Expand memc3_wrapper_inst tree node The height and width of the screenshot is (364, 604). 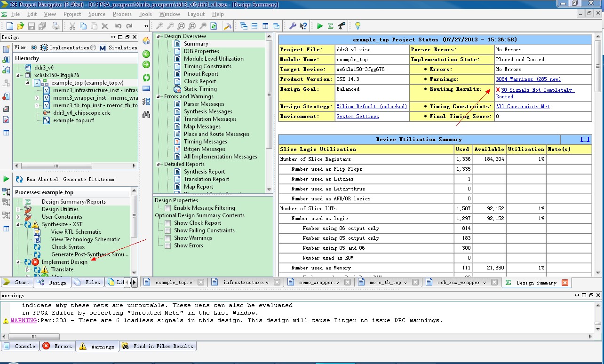(37, 98)
